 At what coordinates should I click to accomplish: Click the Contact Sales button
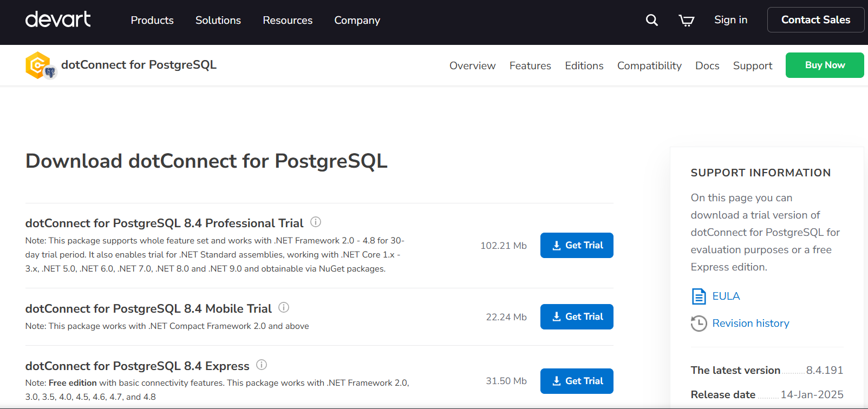coord(815,20)
